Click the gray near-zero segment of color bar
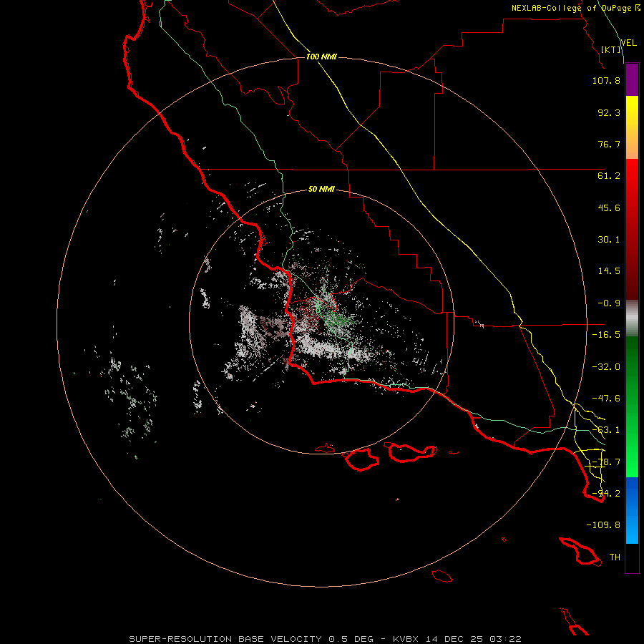This screenshot has width=644, height=644. pyautogui.click(x=632, y=318)
